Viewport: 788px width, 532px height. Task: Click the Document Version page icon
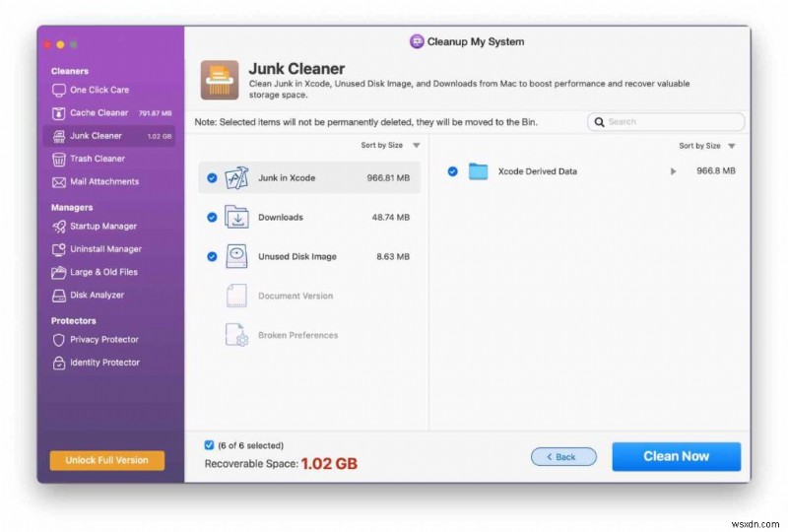236,296
